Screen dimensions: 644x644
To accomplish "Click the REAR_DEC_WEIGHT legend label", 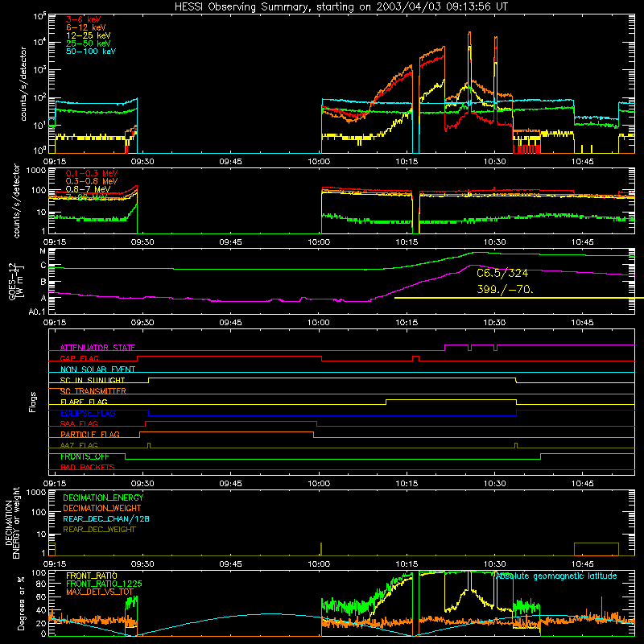I will coord(99,530).
